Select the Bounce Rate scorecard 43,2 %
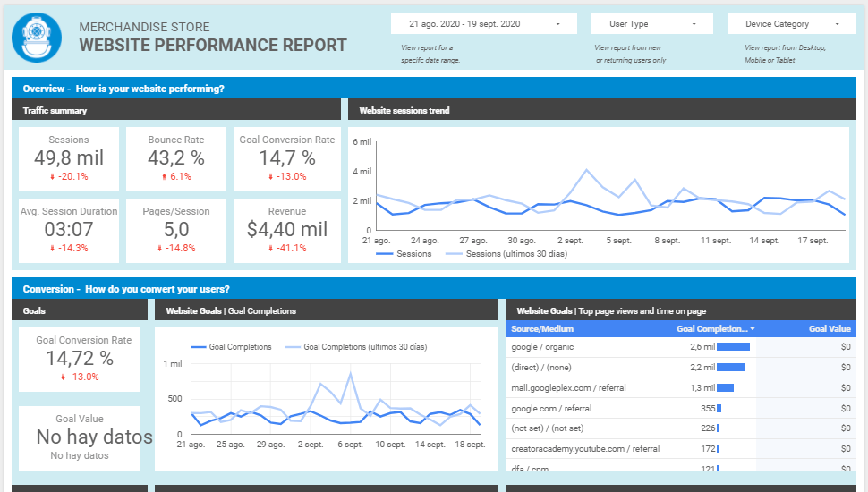868x492 pixels. click(x=176, y=159)
